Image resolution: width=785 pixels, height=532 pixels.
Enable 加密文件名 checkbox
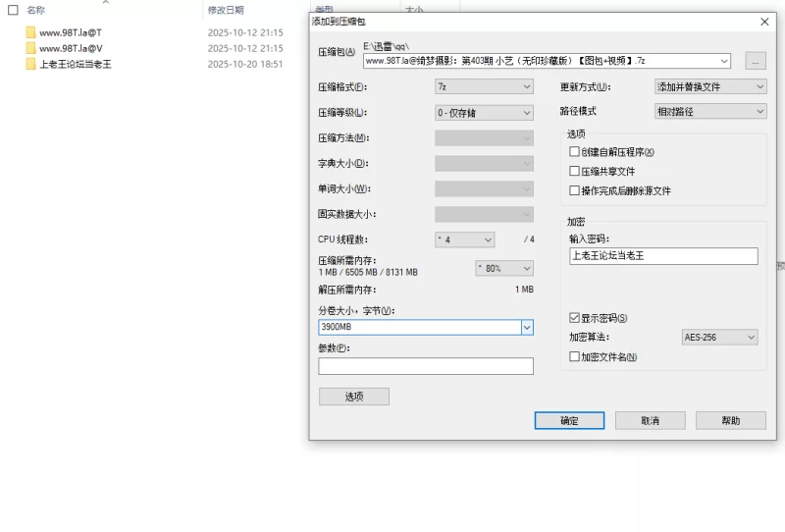(575, 357)
